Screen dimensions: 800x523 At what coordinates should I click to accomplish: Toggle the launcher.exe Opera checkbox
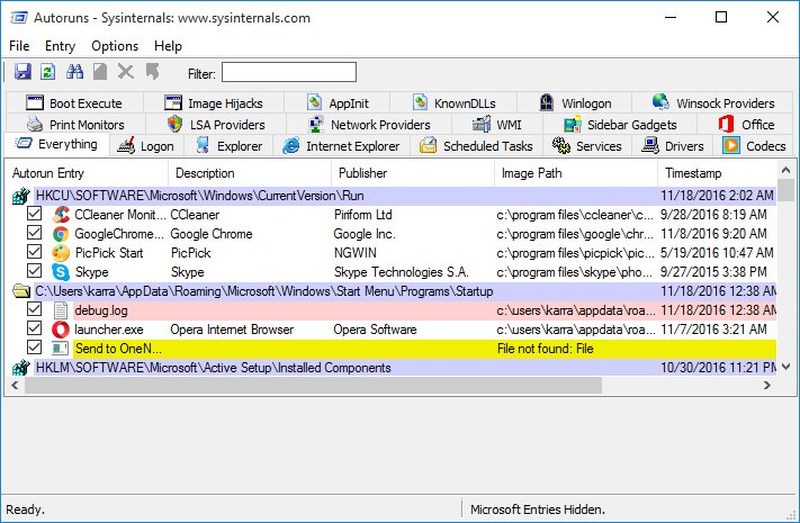34,328
